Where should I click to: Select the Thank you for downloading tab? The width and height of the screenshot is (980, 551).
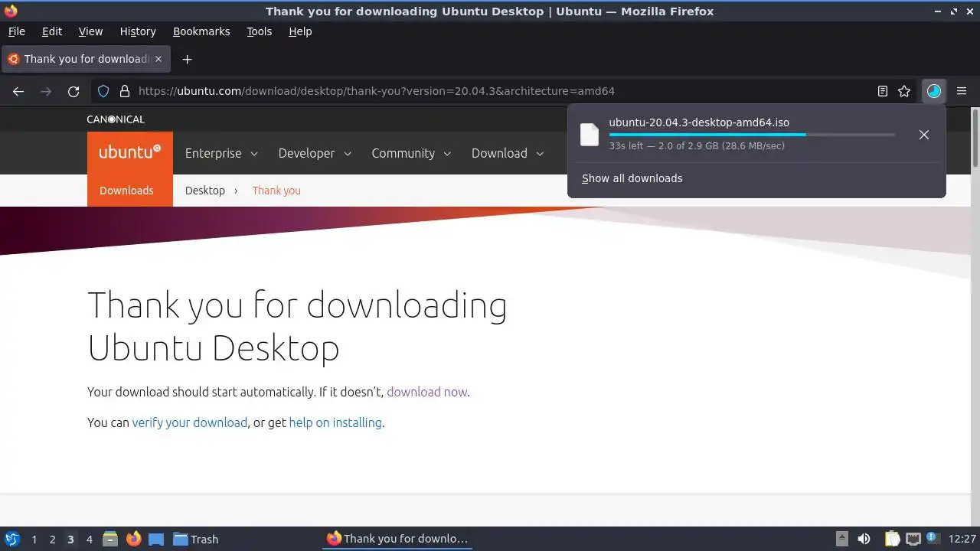[84, 59]
